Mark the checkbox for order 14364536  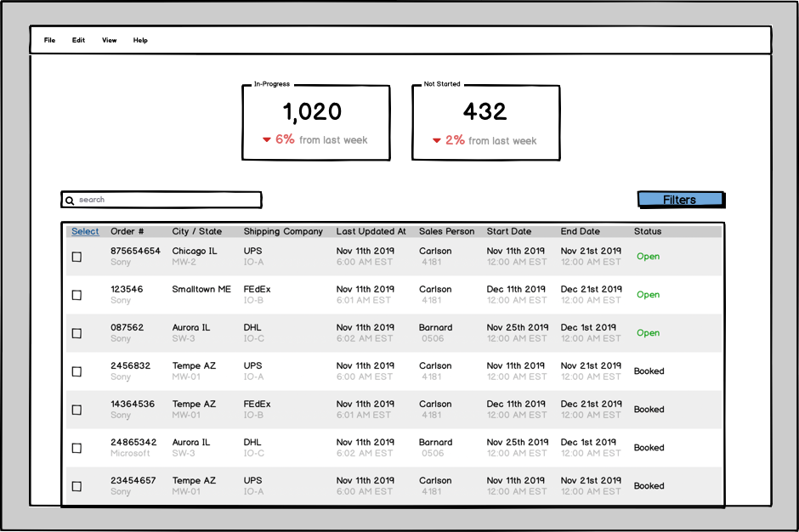(x=76, y=410)
